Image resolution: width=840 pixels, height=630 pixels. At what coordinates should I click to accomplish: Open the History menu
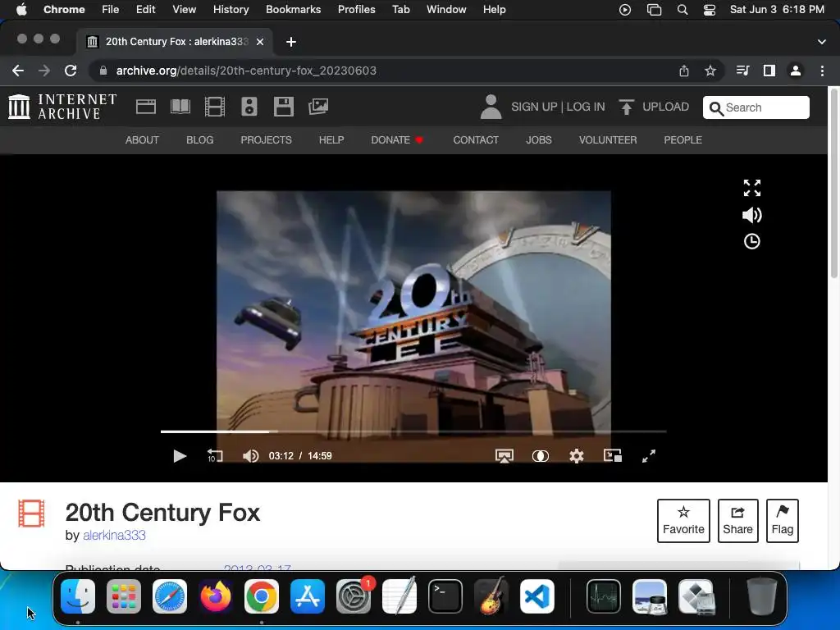[231, 10]
